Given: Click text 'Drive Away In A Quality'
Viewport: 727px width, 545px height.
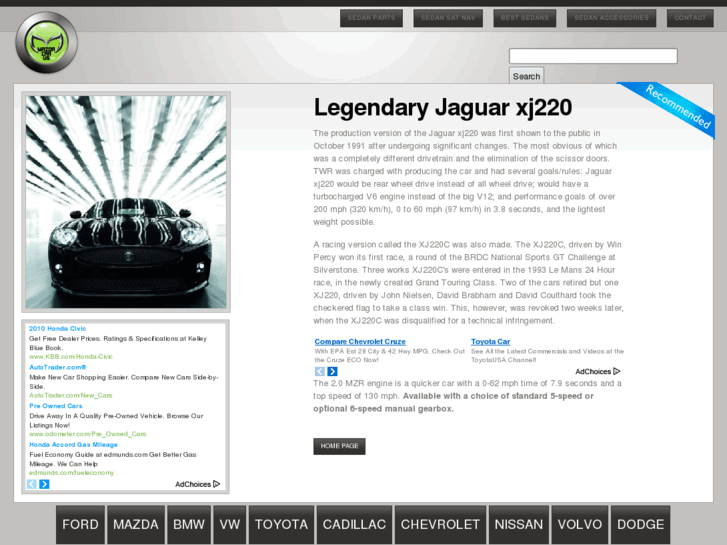Looking at the screenshot, I should pyautogui.click(x=67, y=416).
